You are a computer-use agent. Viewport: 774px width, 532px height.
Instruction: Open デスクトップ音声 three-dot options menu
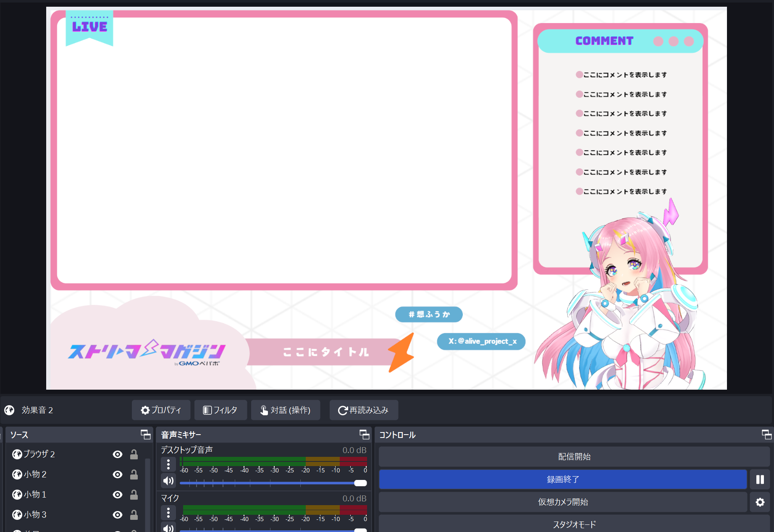click(168, 464)
